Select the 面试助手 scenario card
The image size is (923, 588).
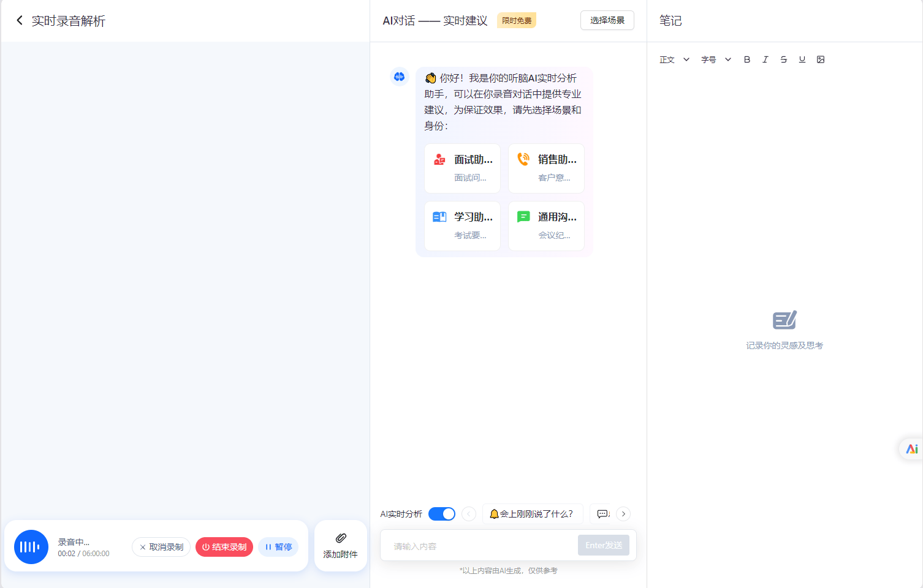462,168
